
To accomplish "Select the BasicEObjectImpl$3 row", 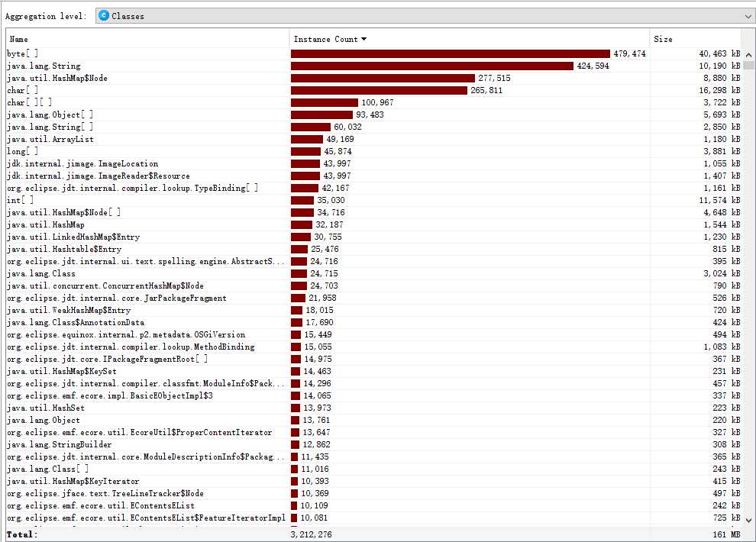I will pos(373,395).
